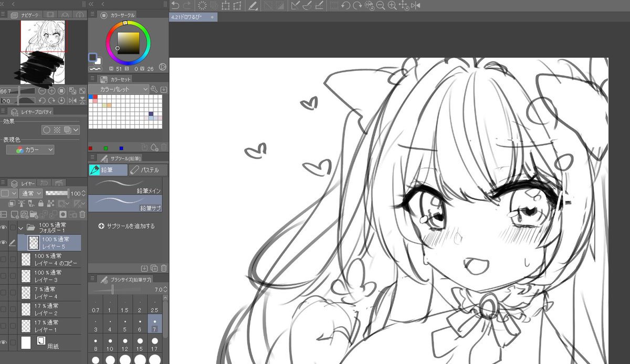Click the lock layer icon

(41, 203)
